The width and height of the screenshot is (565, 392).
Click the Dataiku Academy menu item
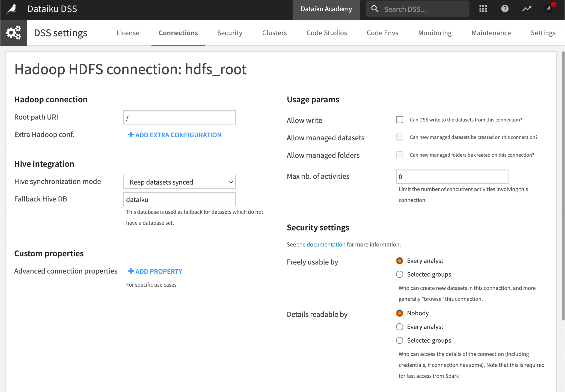point(326,9)
